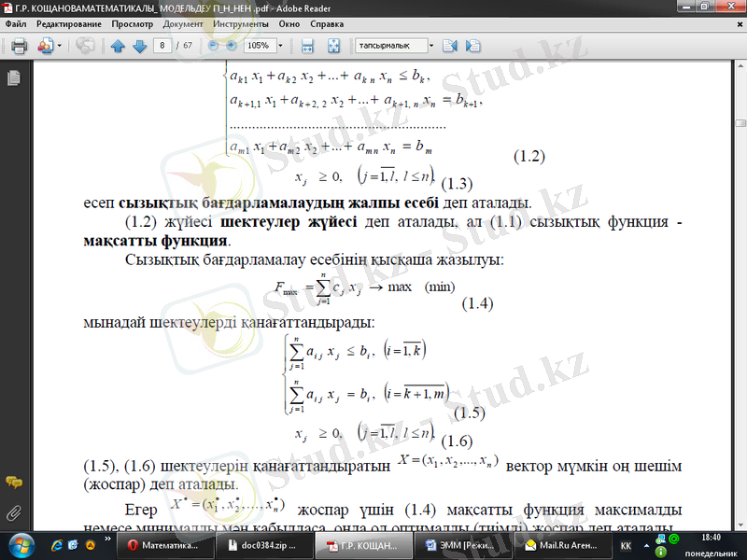Open the Comments panel in left sidebar
747x560 pixels.
coord(14,483)
